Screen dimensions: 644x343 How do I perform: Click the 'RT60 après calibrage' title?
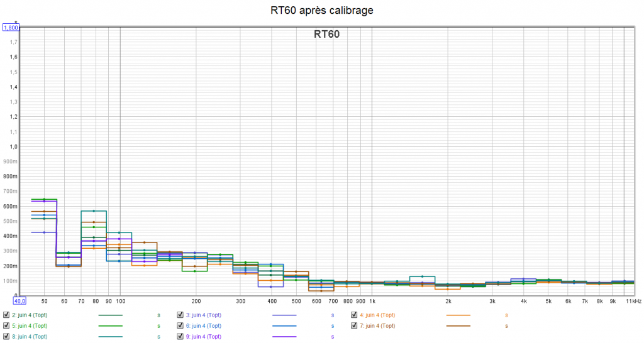tap(321, 11)
